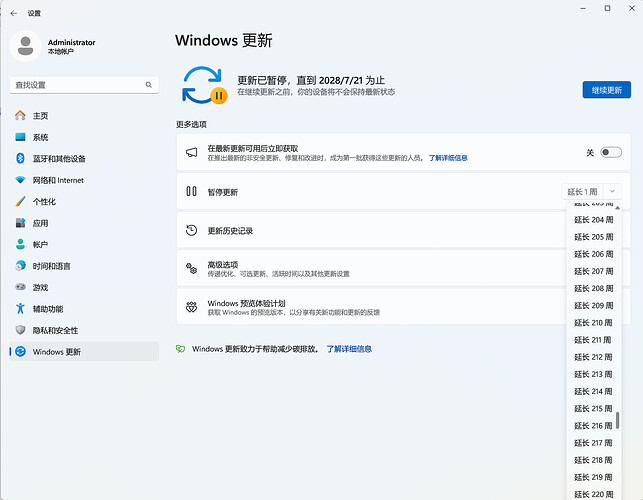
Task: Open 个性化 settings page
Action: pos(84,201)
